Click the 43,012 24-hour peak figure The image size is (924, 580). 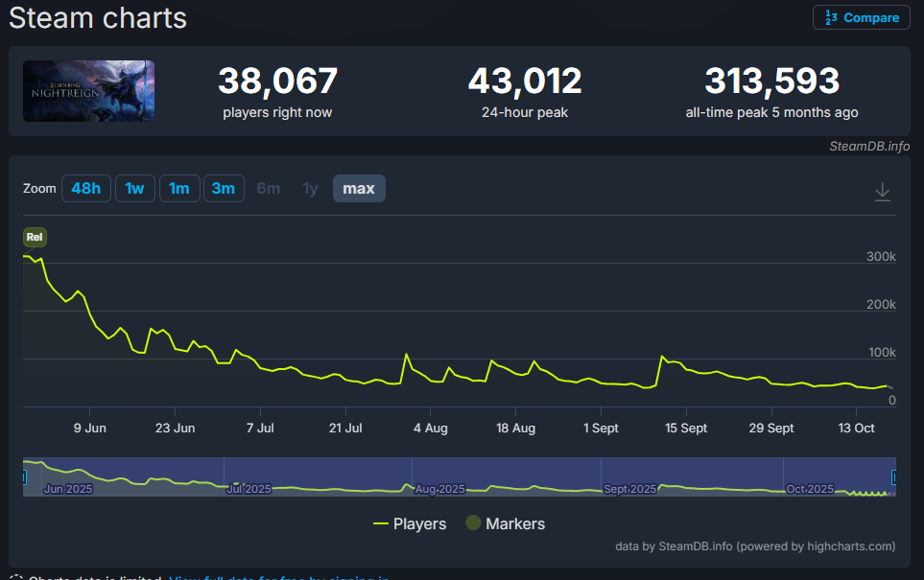(525, 81)
